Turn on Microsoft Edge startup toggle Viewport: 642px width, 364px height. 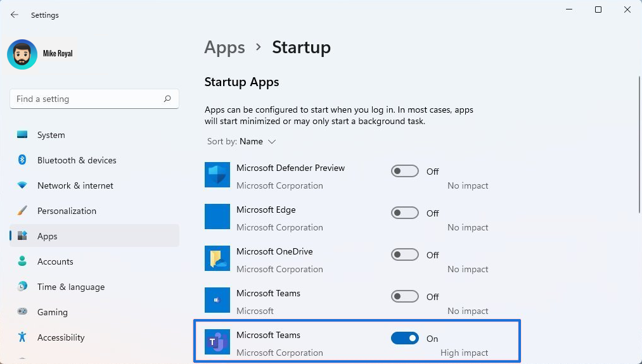pos(404,213)
